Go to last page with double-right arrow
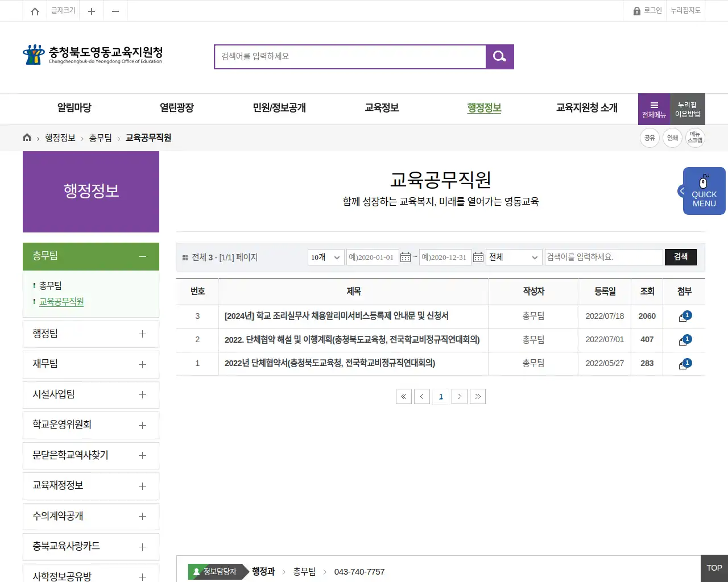The width and height of the screenshot is (728, 582). click(x=478, y=397)
